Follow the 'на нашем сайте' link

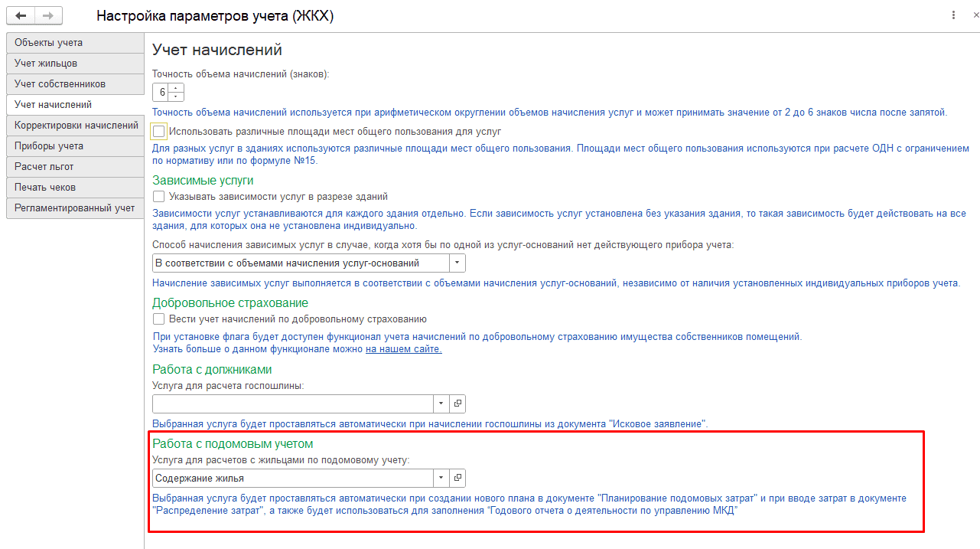click(x=403, y=349)
